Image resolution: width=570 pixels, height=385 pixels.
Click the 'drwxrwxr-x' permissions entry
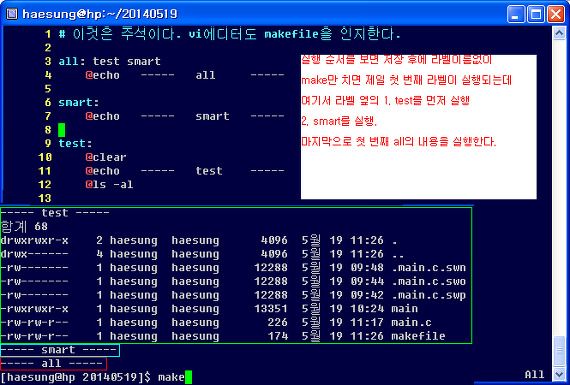[x=35, y=240]
